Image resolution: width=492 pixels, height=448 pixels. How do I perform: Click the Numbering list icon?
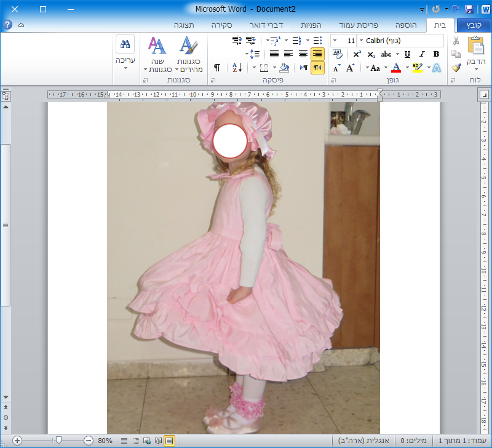click(296, 41)
